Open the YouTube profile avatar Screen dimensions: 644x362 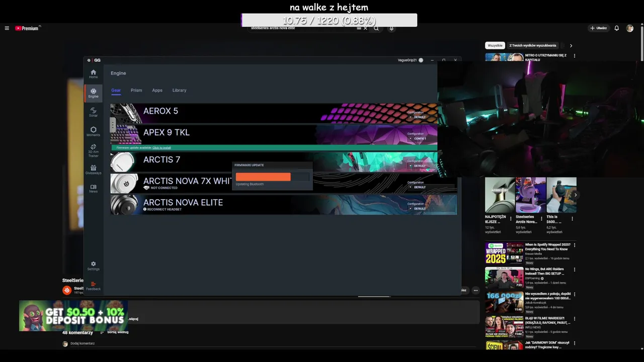pyautogui.click(x=629, y=28)
